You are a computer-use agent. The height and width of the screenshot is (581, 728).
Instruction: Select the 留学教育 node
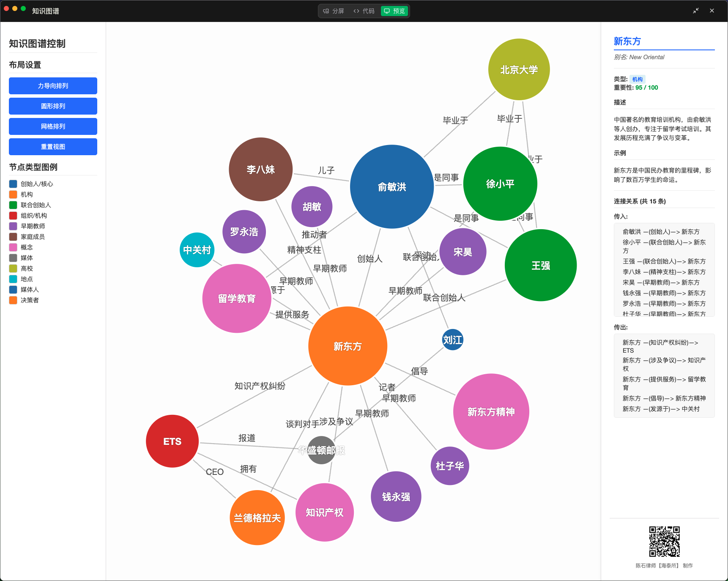coord(237,299)
